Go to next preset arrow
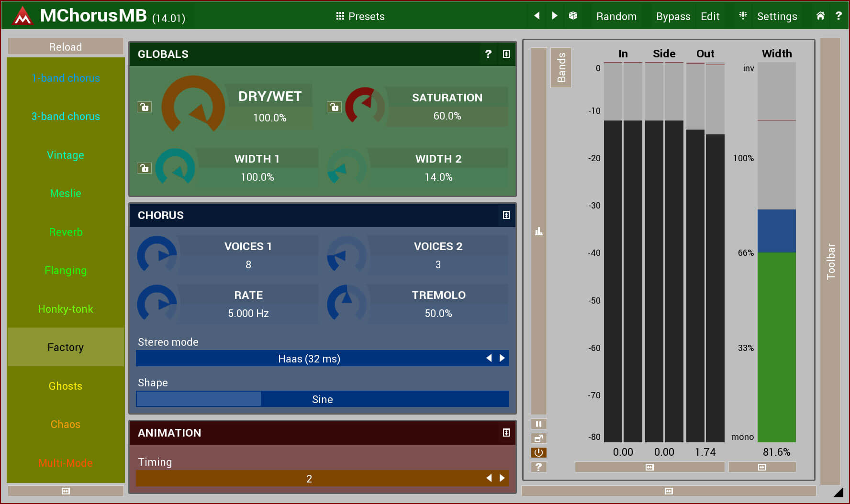 tap(555, 16)
